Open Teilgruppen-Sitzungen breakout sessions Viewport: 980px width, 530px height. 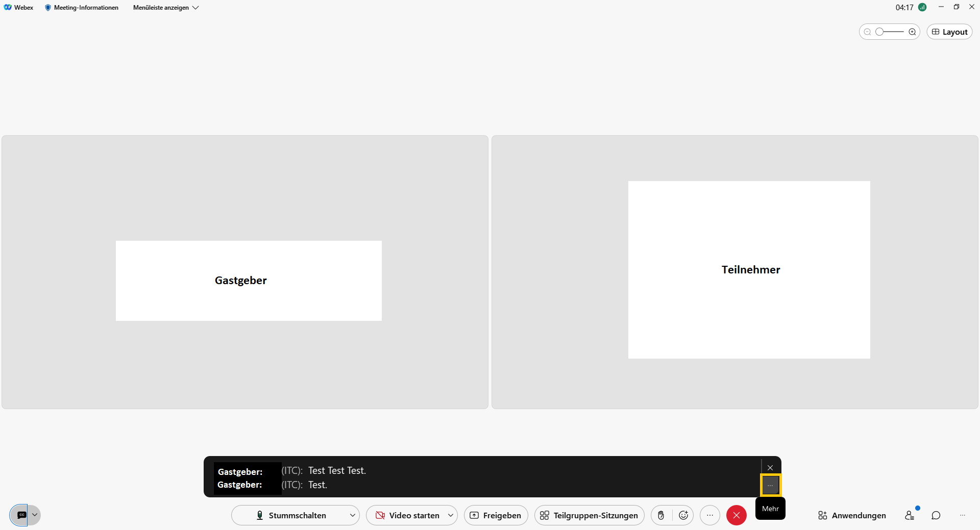click(589, 515)
